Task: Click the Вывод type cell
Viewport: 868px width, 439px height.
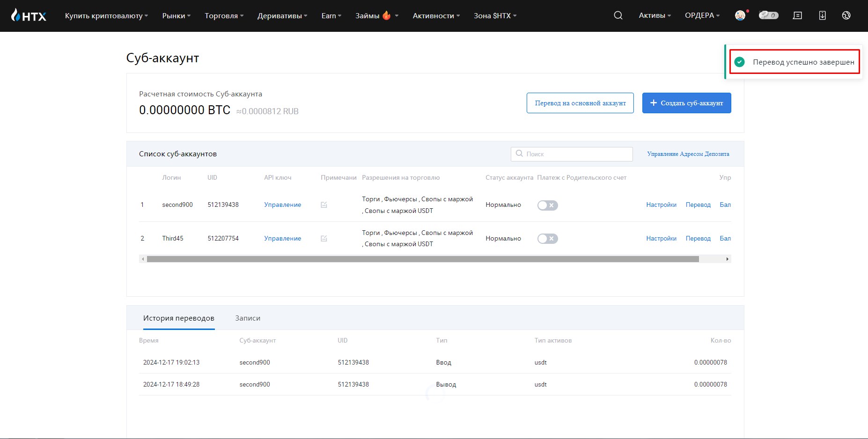Action: coord(446,384)
